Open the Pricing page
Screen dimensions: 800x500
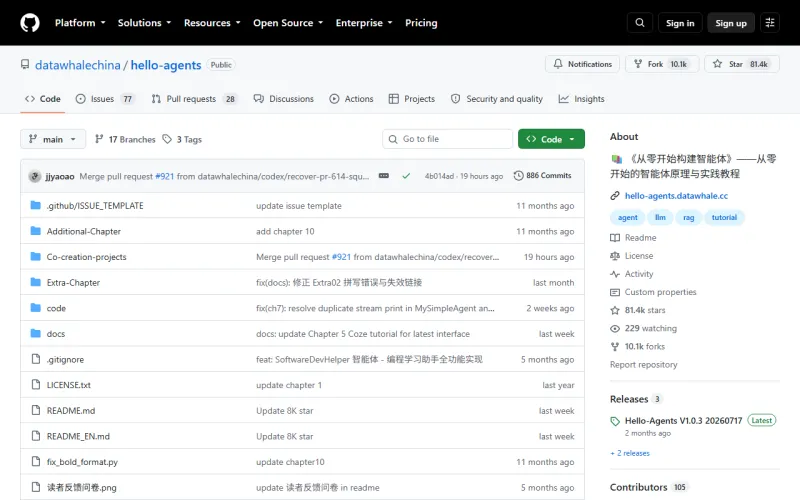[x=421, y=23]
